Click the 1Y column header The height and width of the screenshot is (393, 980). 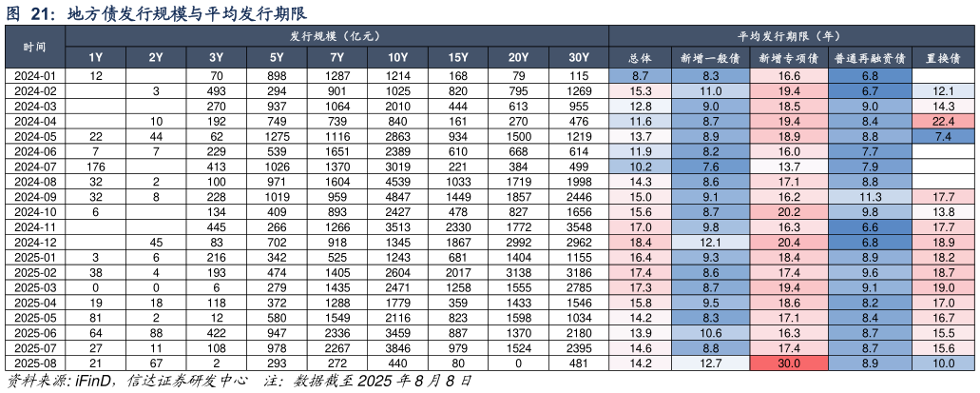click(95, 58)
